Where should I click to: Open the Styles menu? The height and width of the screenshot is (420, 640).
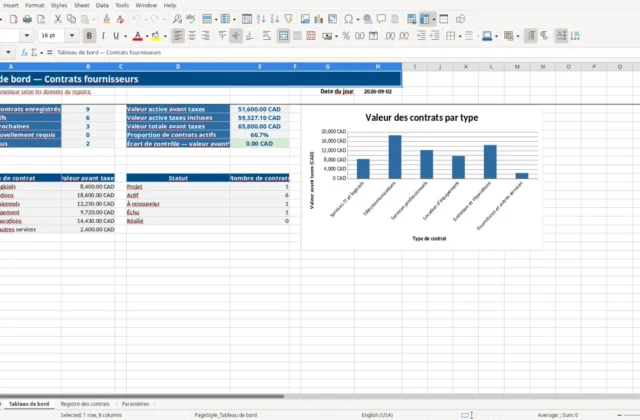tap(59, 5)
